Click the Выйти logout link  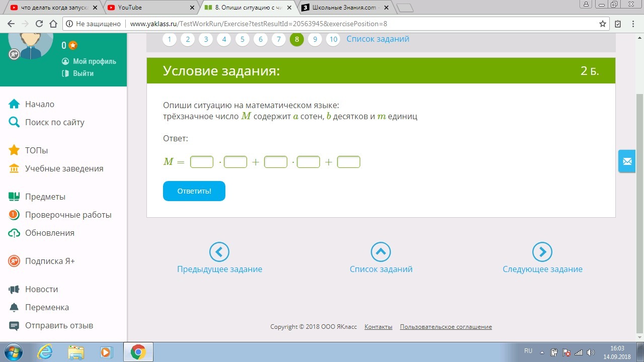click(83, 73)
